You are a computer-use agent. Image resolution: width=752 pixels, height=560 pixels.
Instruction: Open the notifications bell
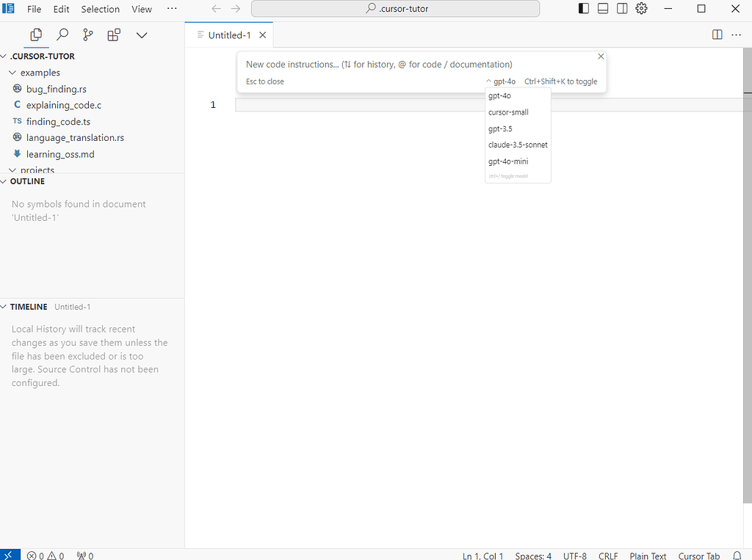[x=737, y=556]
